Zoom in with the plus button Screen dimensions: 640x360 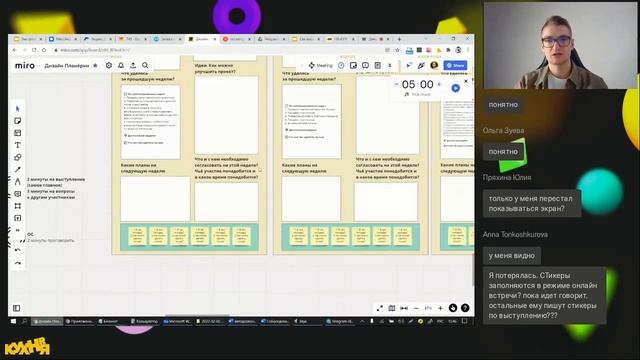440,309
